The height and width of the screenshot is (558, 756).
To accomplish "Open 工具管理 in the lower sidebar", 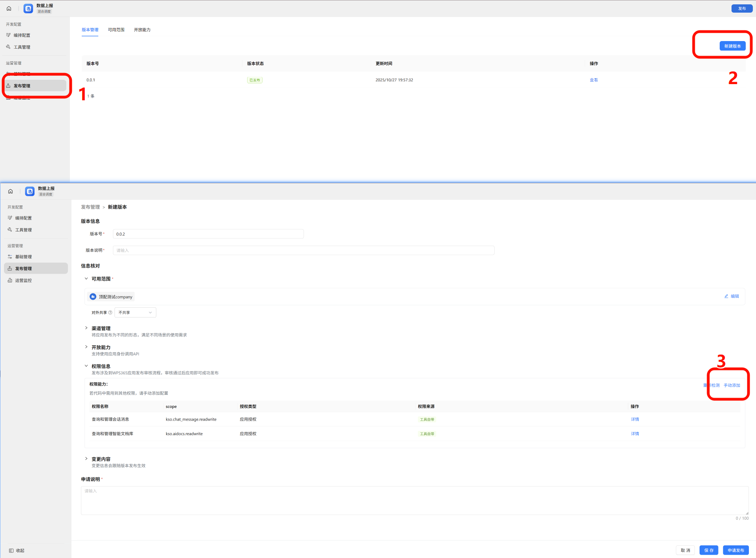I will (x=23, y=230).
